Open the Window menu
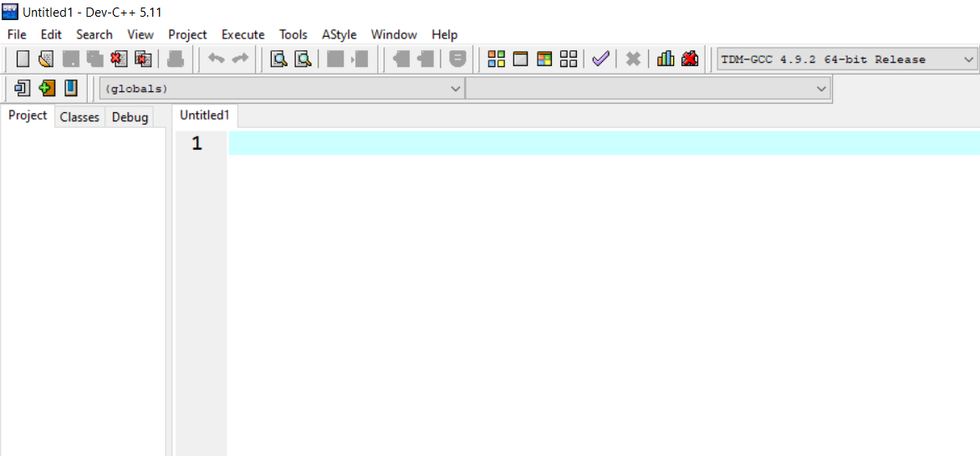This screenshot has height=456, width=980. [394, 34]
